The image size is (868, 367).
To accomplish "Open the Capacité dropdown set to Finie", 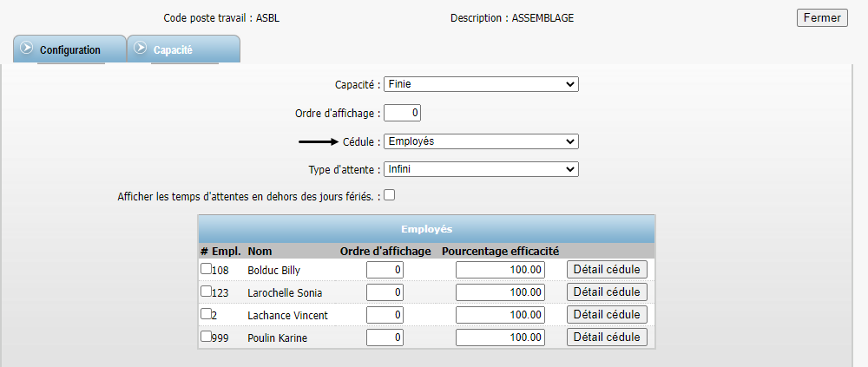I will (x=481, y=84).
